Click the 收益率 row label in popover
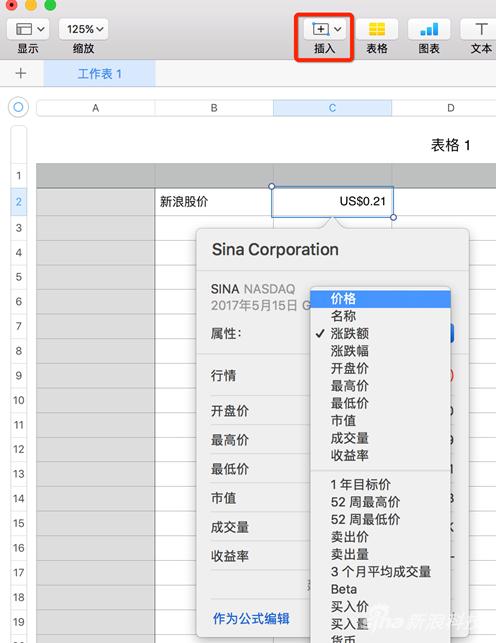Screen dimensions: 496x643 tap(230, 556)
